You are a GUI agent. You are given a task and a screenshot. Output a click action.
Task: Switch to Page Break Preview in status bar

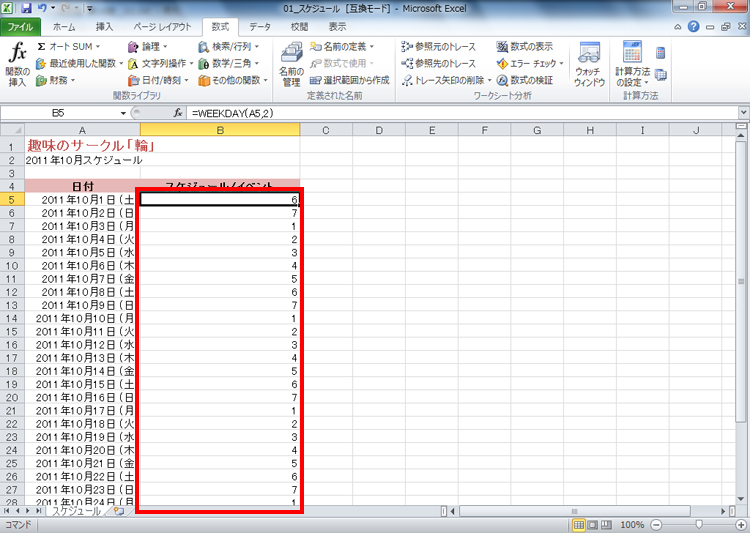[606, 525]
